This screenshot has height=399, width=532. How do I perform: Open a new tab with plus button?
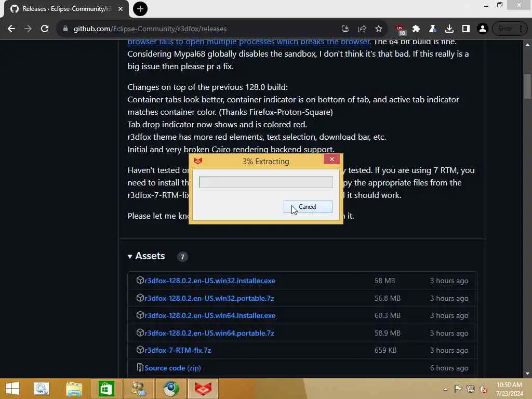140,9
